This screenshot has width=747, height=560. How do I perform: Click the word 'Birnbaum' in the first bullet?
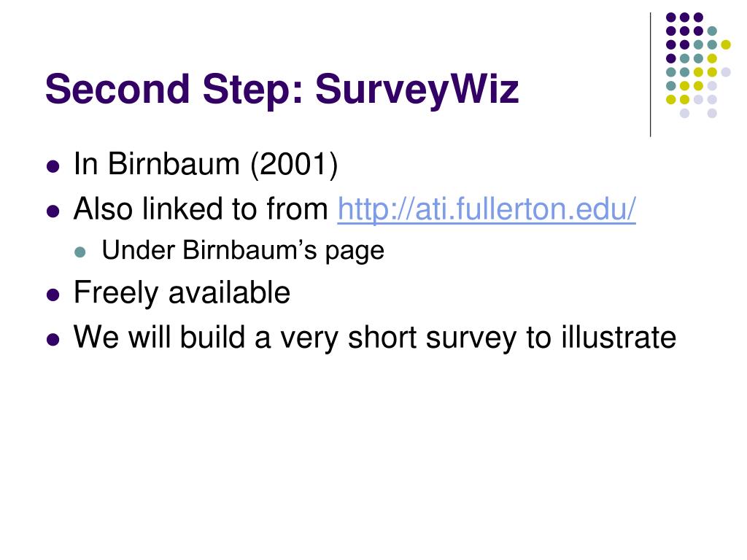[x=174, y=164]
